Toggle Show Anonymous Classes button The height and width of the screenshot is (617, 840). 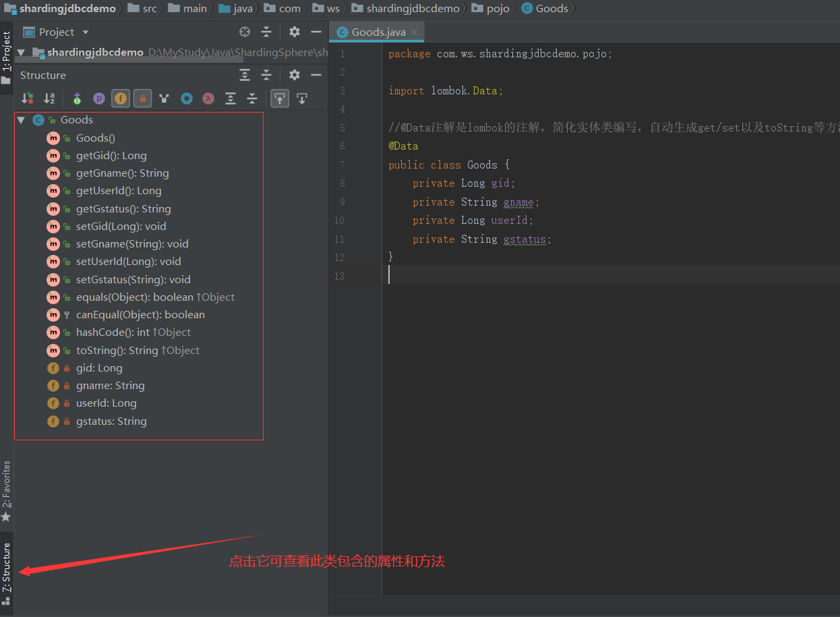click(x=187, y=98)
